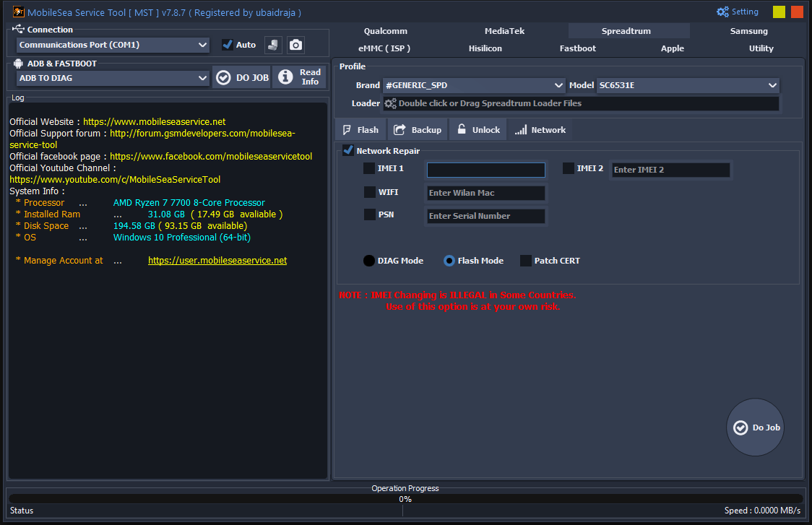Click inside the Enter Wilan Mac field
This screenshot has width=812, height=525.
[485, 193]
